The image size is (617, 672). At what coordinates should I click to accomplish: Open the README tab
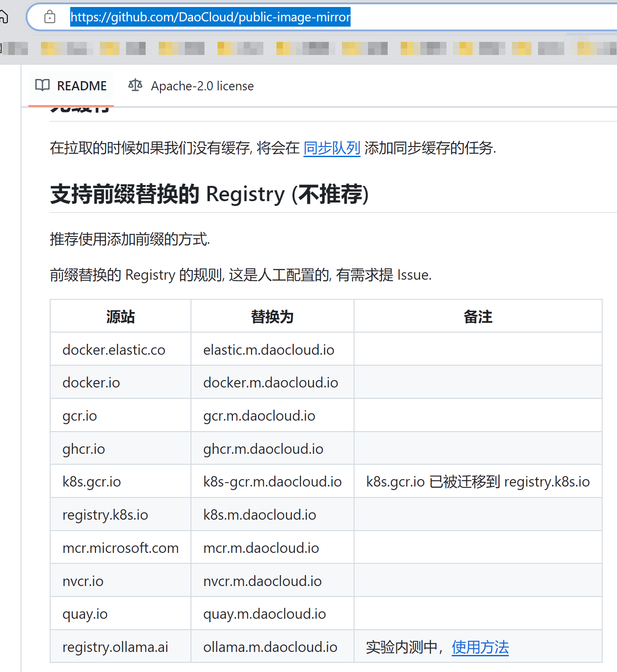point(71,86)
